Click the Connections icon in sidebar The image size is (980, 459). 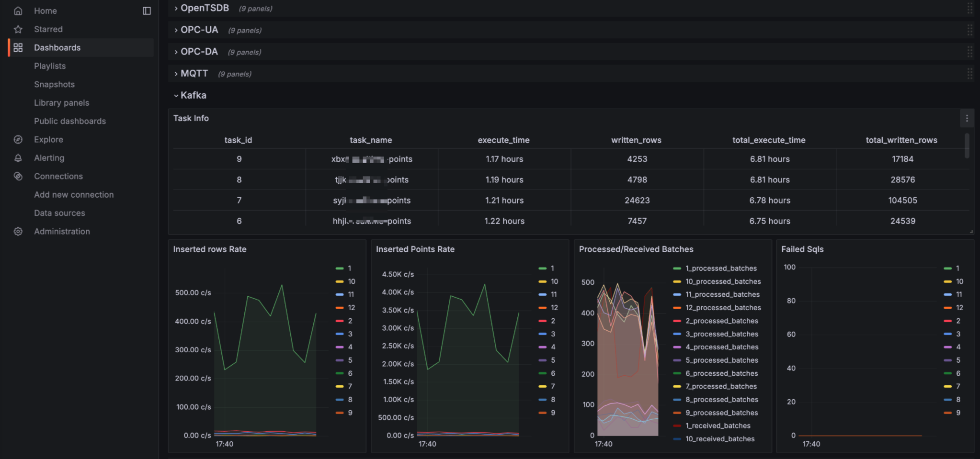18,176
